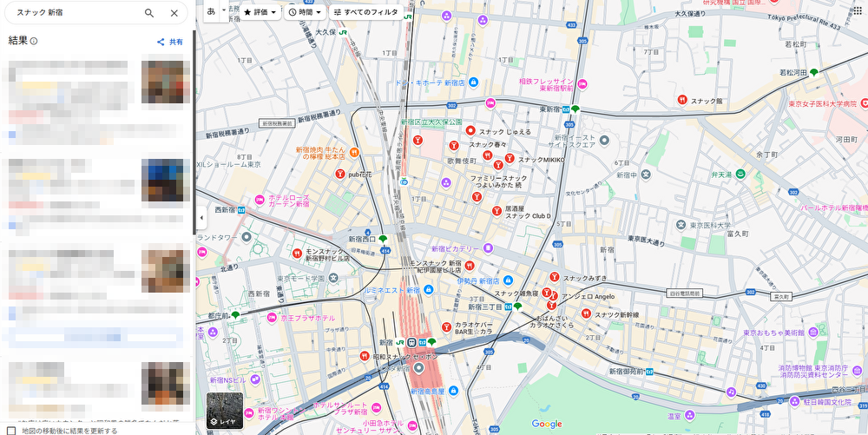
Task: Click the 京王プラザホテル hotel icon
Action: (271, 318)
